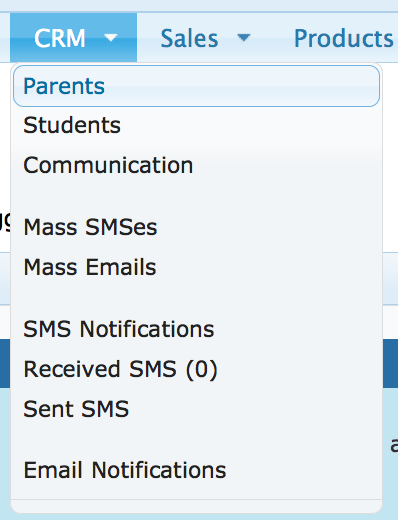Image resolution: width=398 pixels, height=520 pixels.
Task: Click the CRM menu label
Action: (60, 38)
